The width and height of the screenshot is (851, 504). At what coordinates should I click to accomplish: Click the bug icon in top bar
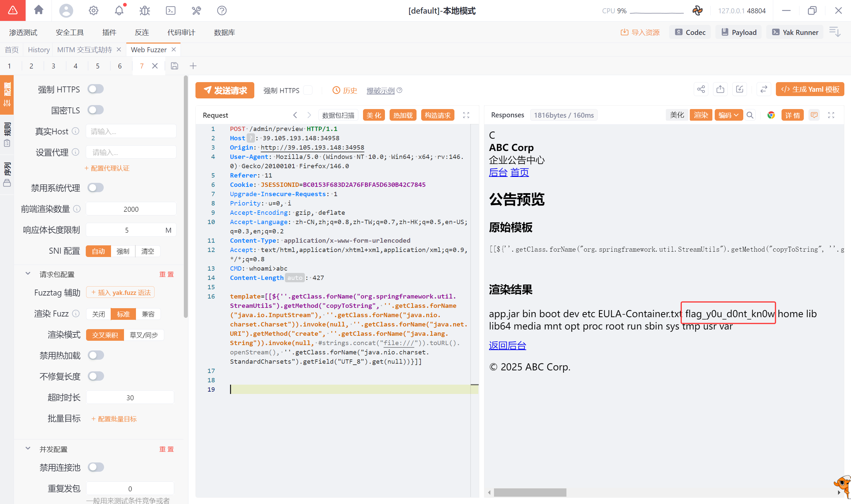(x=145, y=11)
